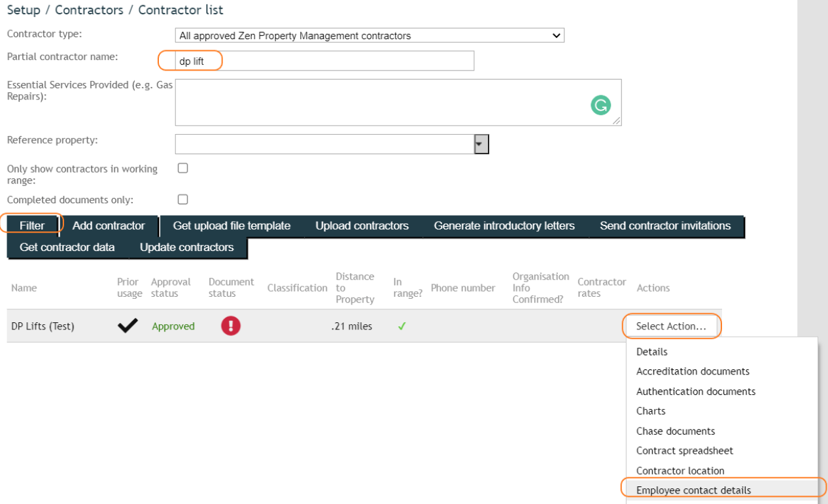Click the 'Add contractor' button

tap(109, 226)
